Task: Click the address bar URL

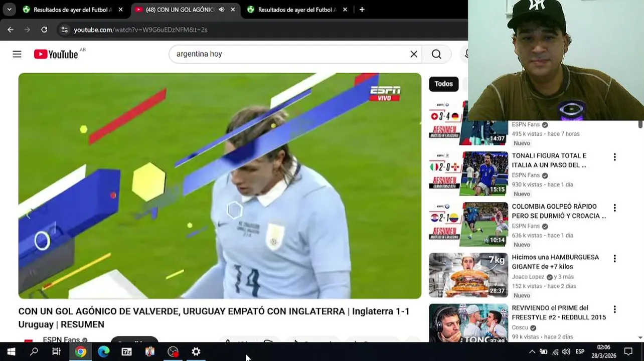Action: (140, 30)
